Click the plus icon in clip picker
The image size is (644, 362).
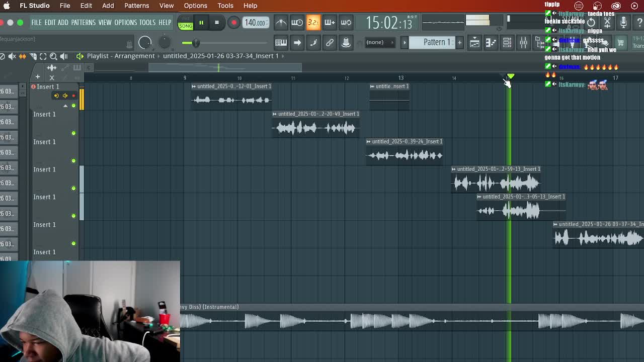click(37, 77)
